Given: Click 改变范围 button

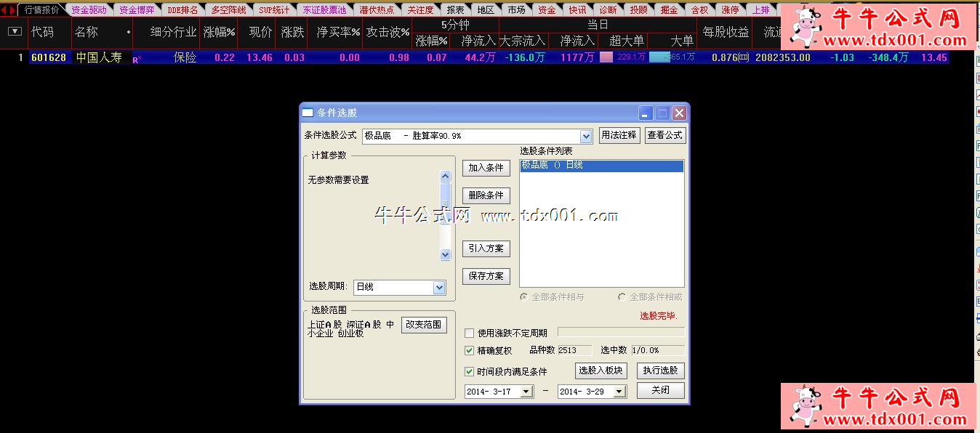Looking at the screenshot, I should [x=424, y=325].
